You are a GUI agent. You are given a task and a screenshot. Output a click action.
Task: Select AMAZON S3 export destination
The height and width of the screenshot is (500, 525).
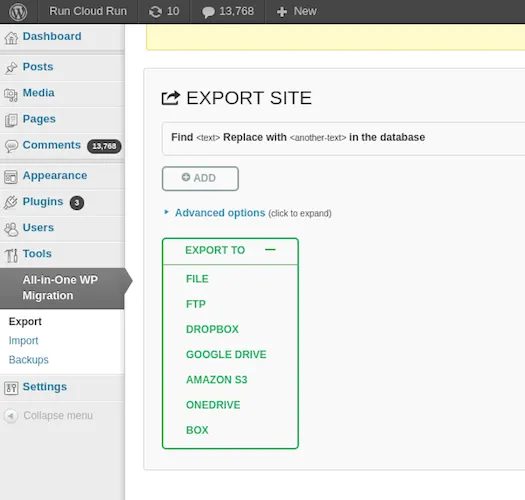tap(217, 380)
